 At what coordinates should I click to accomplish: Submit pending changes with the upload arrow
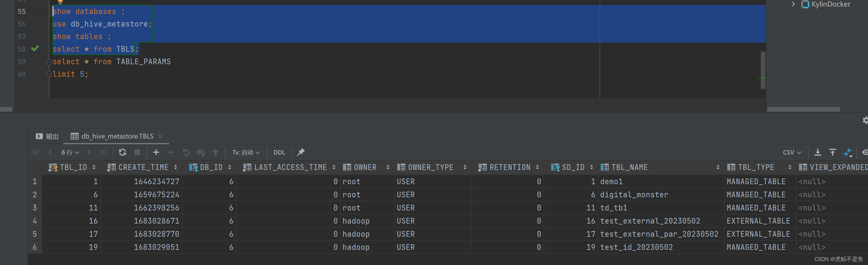[x=215, y=152]
